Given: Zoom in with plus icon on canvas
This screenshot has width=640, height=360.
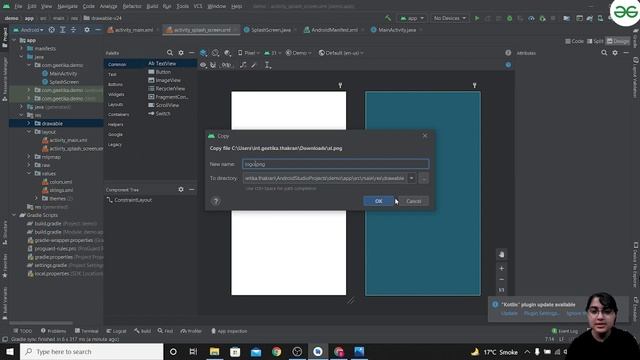Looking at the screenshot, I should (502, 269).
